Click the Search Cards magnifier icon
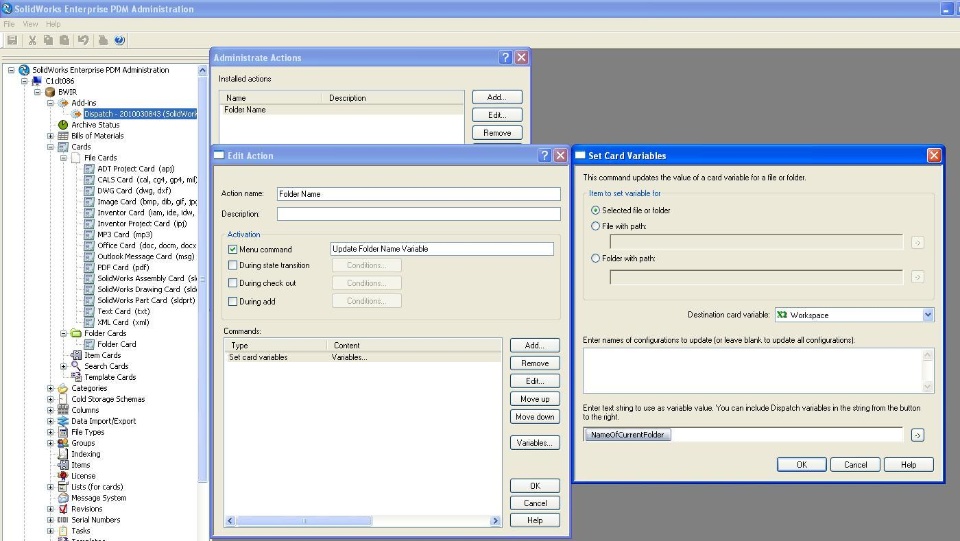This screenshot has width=960, height=541. pos(76,366)
